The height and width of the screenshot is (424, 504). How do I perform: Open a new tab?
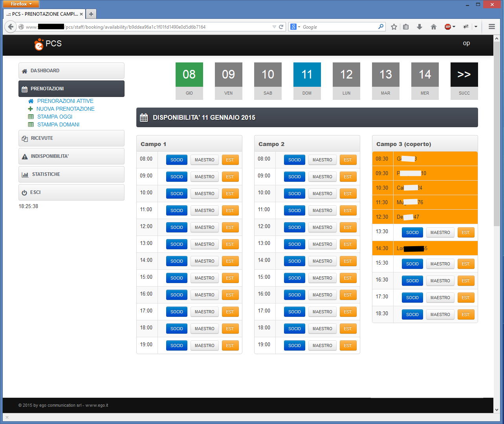[x=91, y=14]
